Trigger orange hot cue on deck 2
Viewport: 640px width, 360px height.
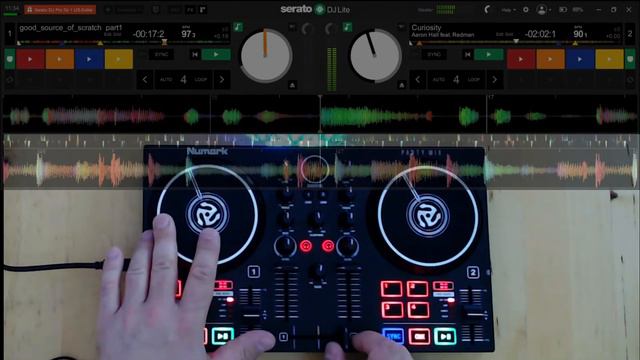[550, 59]
